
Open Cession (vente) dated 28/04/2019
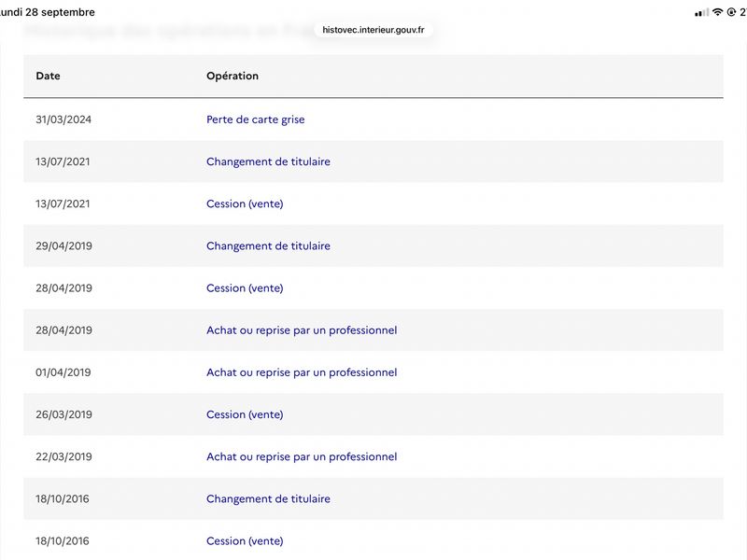click(245, 288)
